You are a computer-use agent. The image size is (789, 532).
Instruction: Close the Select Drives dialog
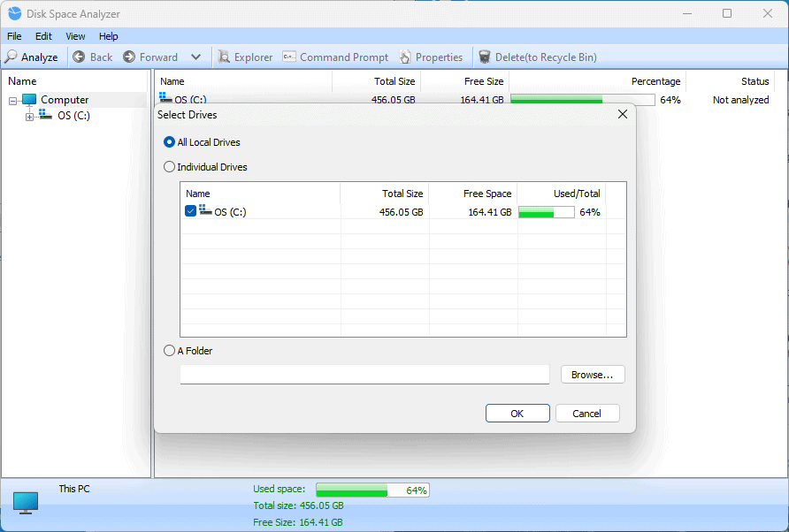pos(623,114)
